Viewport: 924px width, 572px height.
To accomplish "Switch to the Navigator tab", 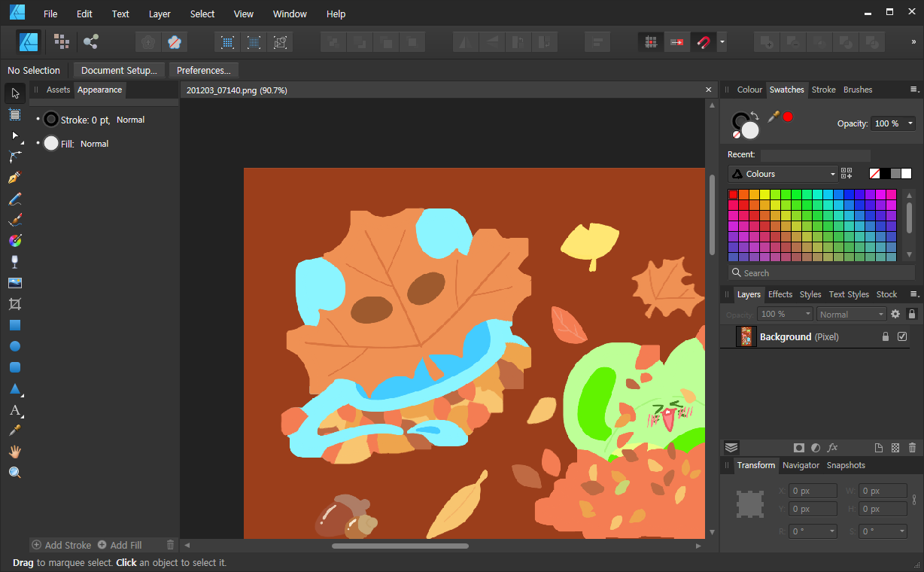I will [801, 465].
